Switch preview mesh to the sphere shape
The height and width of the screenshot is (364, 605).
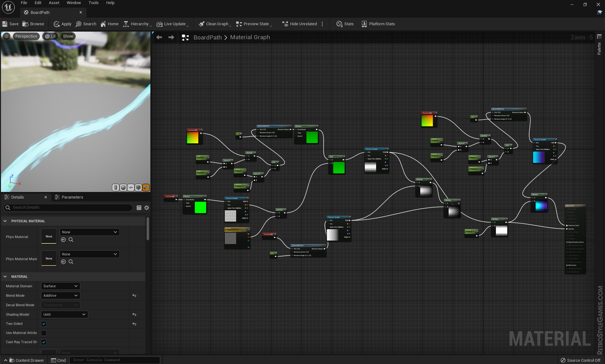[123, 187]
